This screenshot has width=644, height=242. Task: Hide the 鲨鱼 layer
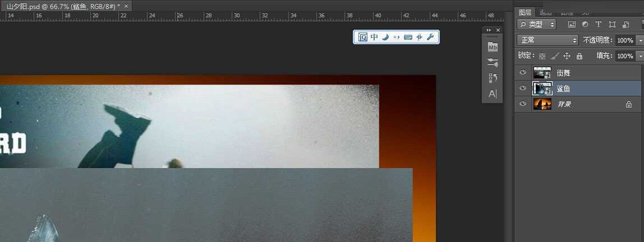523,89
